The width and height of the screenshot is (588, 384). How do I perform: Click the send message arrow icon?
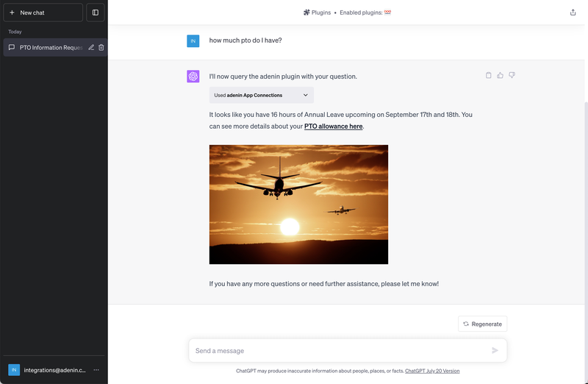(495, 350)
